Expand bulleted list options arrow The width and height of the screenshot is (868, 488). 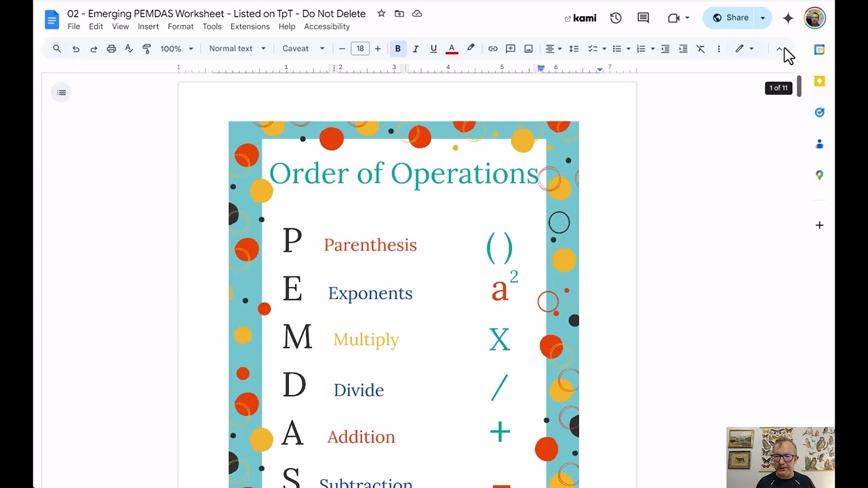[628, 49]
